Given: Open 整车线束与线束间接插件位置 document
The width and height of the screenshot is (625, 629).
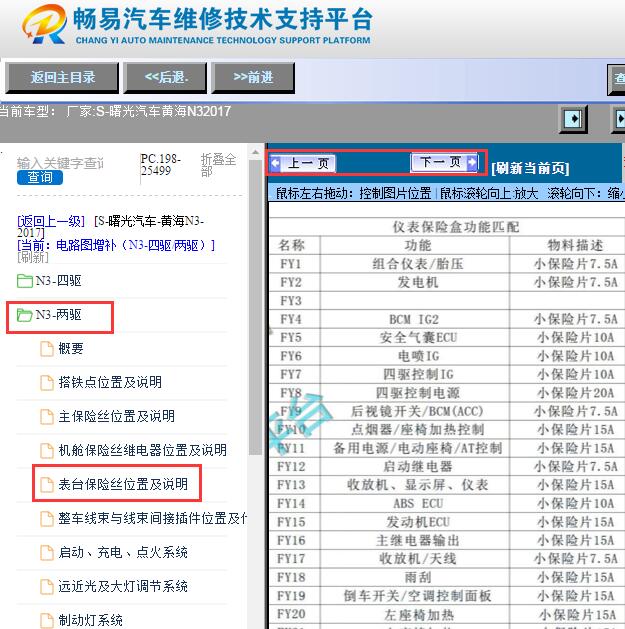Looking at the screenshot, I should (152, 518).
